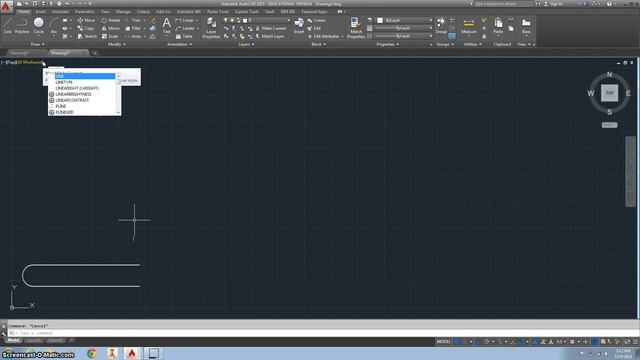
Task: Expand the Annotation panel
Action: pos(180,44)
